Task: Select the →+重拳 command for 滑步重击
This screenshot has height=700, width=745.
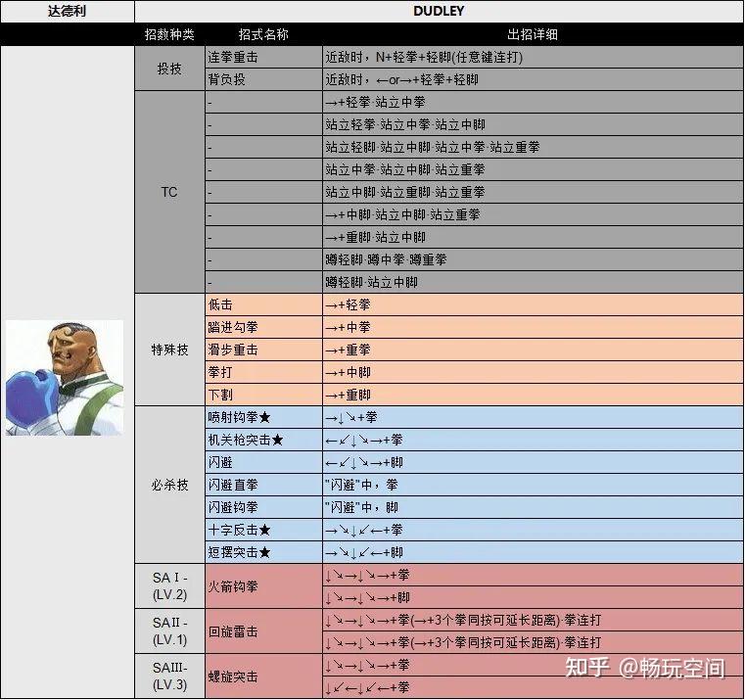Action: [x=348, y=350]
